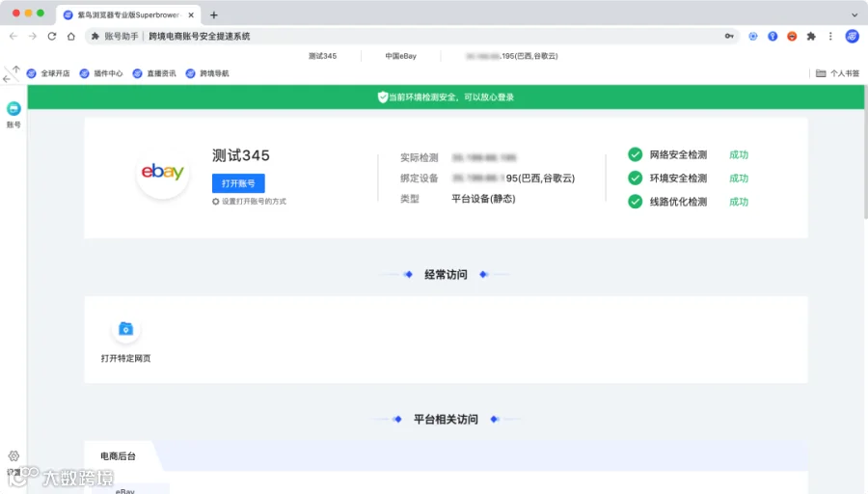Open the blue target extension icon
Image resolution: width=868 pixels, height=494 pixels.
753,36
